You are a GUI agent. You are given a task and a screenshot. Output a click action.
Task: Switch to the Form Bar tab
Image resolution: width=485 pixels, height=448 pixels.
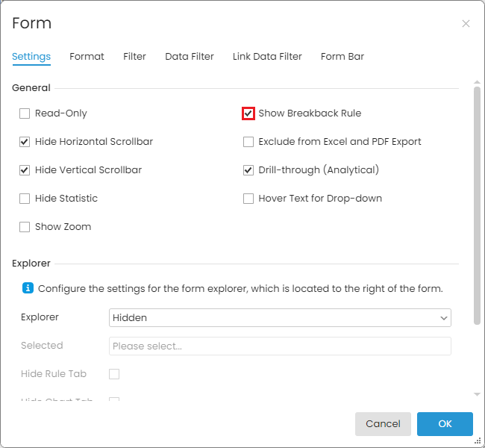tap(342, 56)
